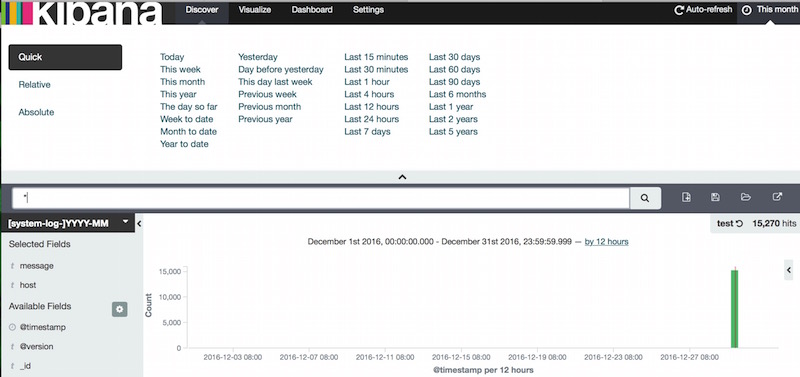Click the Load Saved Search folder icon
800x377 pixels.
[x=746, y=197]
